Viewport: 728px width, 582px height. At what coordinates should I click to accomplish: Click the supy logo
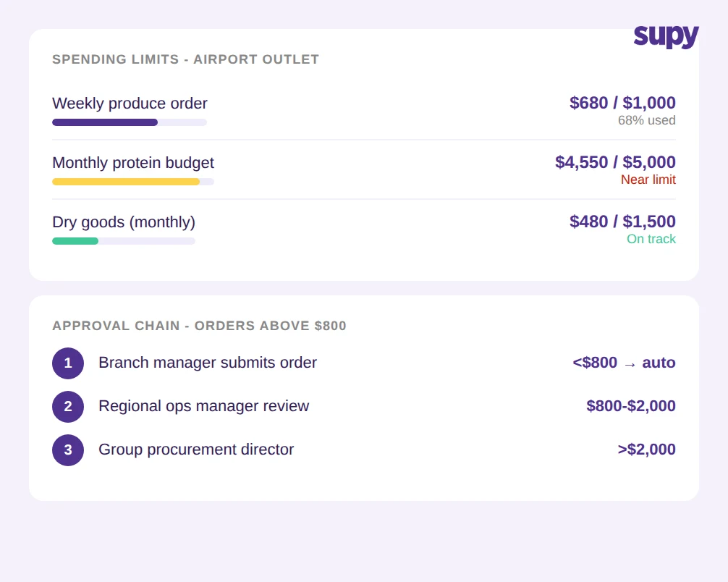[x=666, y=36]
